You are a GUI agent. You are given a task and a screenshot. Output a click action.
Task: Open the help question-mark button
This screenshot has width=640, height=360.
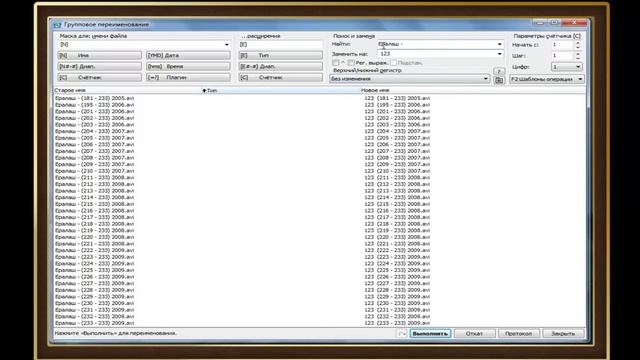499,71
